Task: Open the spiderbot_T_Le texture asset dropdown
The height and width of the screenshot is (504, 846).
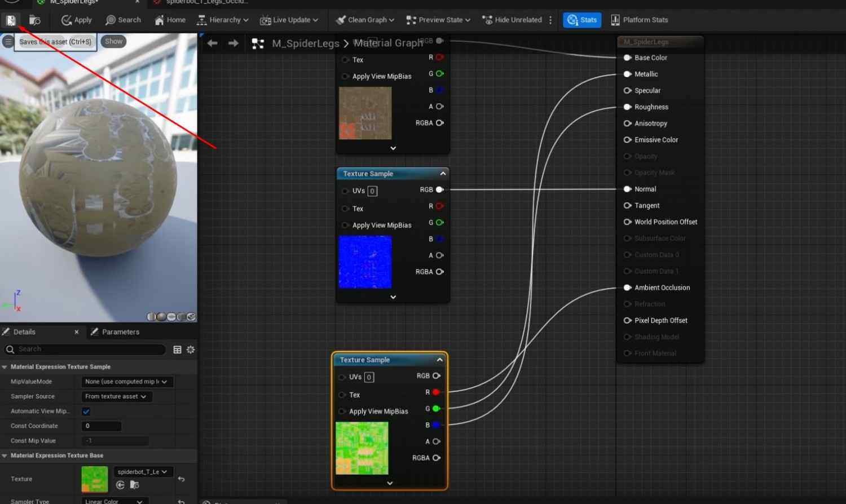Action: (x=143, y=472)
